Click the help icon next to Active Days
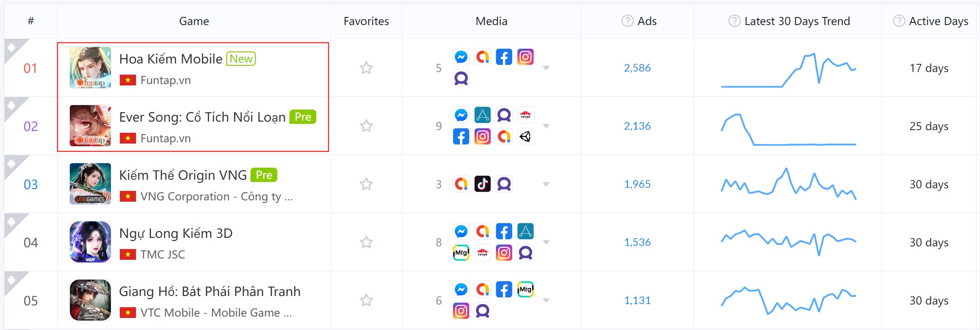The image size is (980, 330). [899, 21]
